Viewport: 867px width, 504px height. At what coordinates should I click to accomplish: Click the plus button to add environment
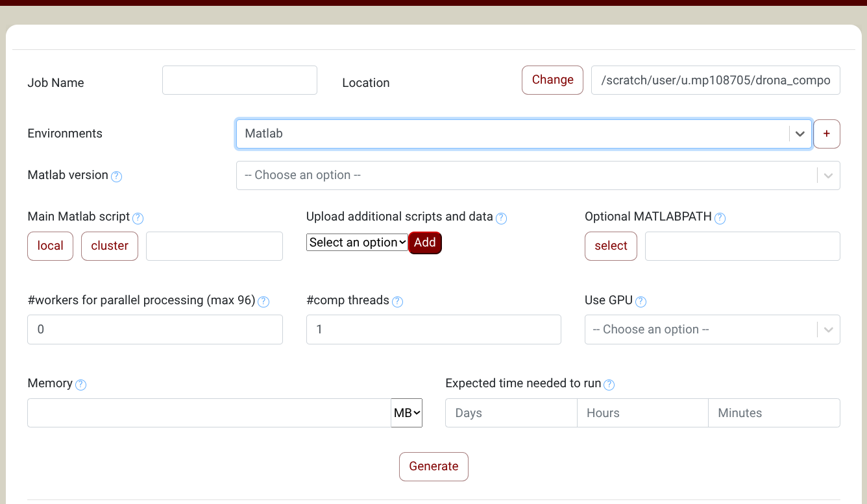[x=826, y=134]
